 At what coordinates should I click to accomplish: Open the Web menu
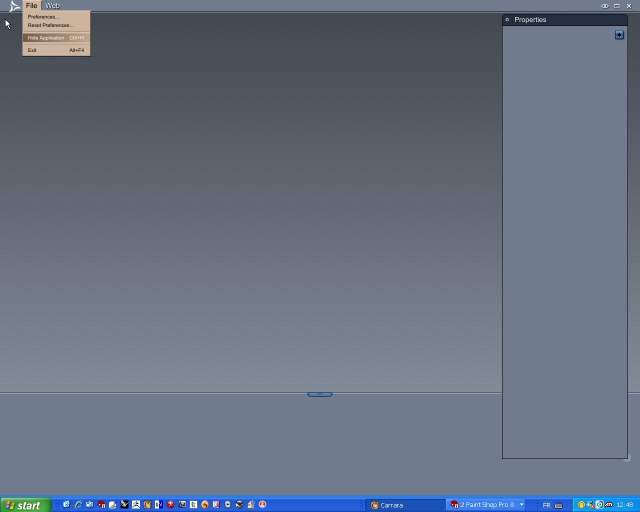click(x=52, y=6)
